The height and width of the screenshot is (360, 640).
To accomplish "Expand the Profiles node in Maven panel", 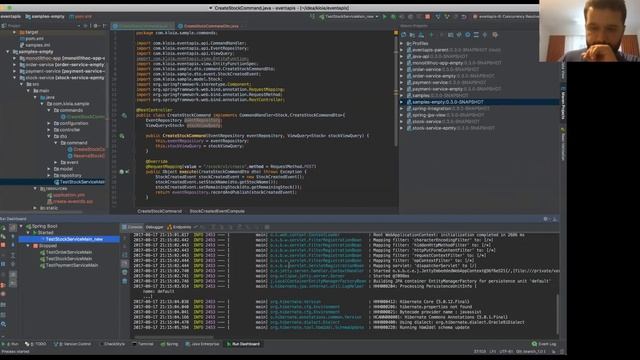I will tap(402, 43).
